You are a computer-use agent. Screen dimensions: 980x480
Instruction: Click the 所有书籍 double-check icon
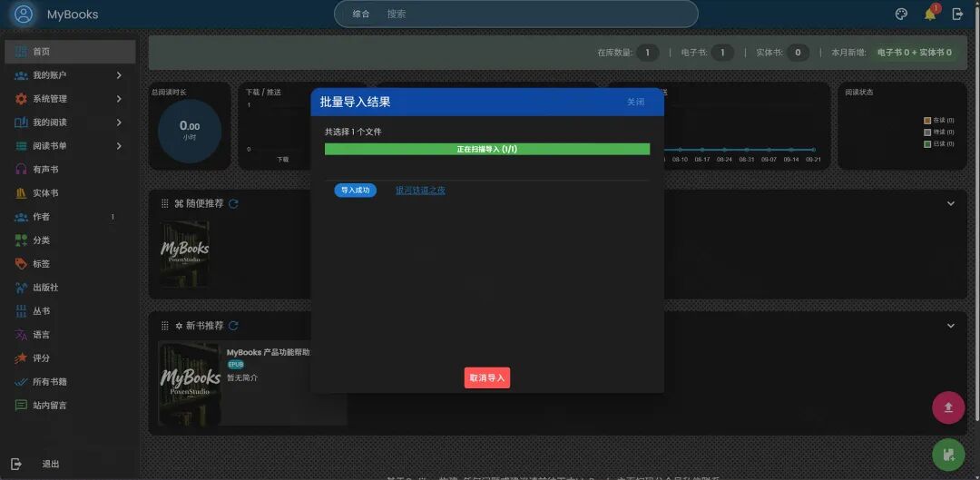tap(21, 382)
